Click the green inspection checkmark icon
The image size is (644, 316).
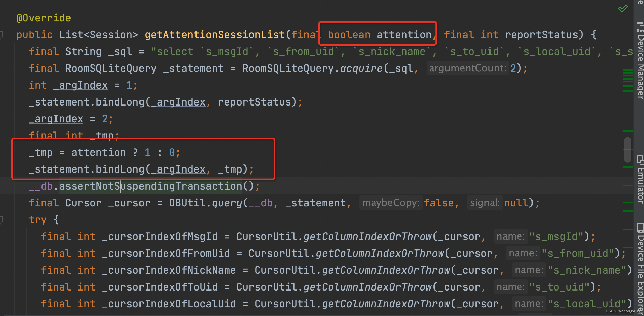(x=623, y=9)
